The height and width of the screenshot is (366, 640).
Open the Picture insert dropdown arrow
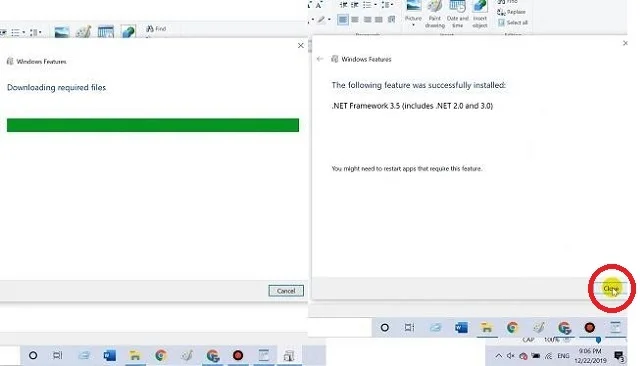pyautogui.click(x=413, y=25)
